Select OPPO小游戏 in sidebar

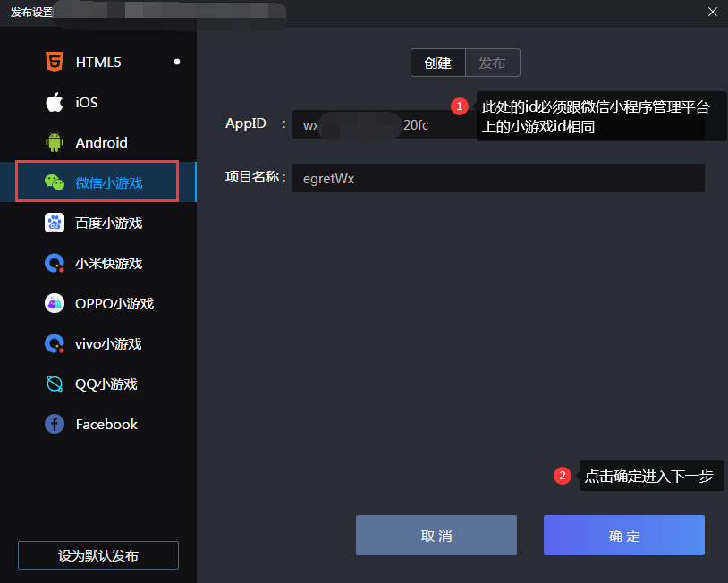coord(98,303)
